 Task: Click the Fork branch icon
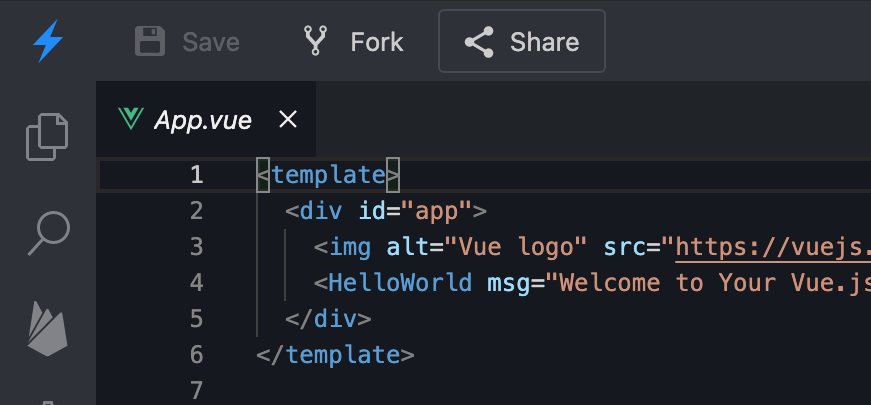pyautogui.click(x=315, y=41)
